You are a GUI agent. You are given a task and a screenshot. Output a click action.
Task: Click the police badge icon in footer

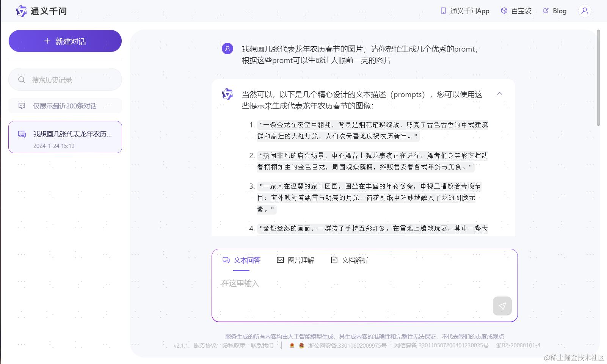(x=301, y=345)
